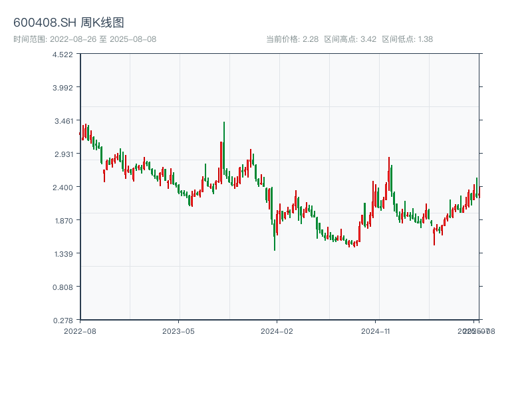Click the 0.808 y-axis label
532x399 pixels.
[64, 287]
